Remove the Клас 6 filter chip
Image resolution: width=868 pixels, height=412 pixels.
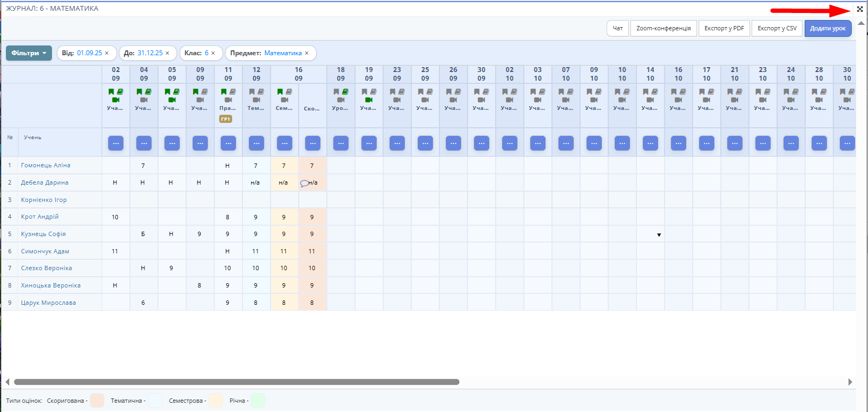[213, 53]
